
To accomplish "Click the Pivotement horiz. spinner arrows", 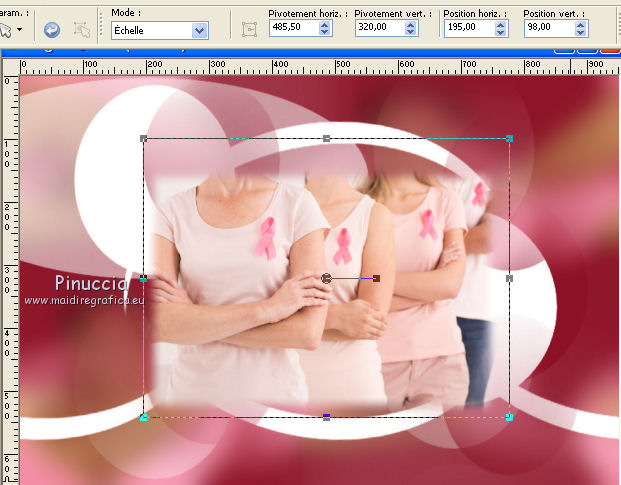I will (325, 28).
